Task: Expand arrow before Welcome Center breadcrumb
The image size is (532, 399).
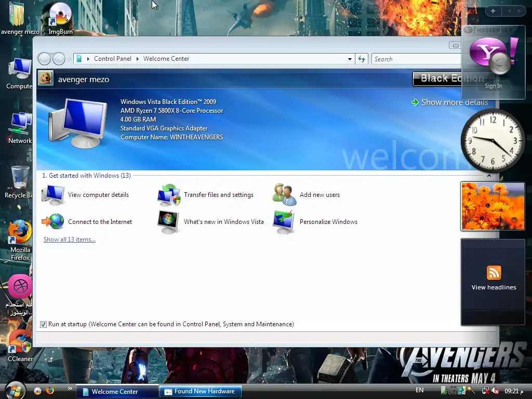Action: (137, 59)
